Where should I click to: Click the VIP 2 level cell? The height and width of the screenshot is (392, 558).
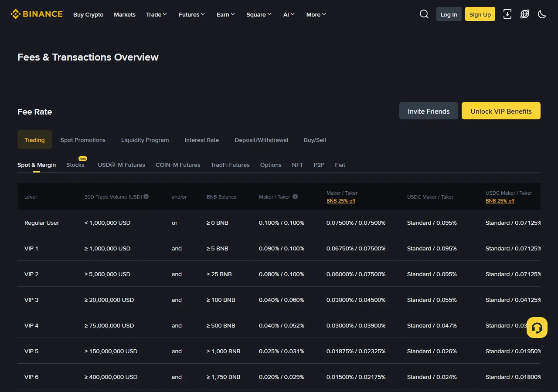pyautogui.click(x=31, y=274)
